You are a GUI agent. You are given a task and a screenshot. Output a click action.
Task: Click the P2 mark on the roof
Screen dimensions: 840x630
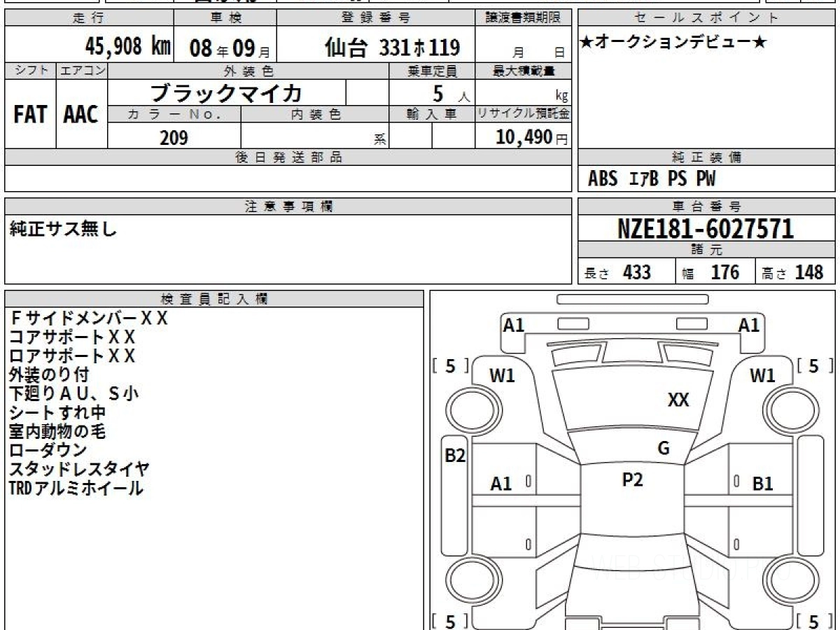tap(633, 479)
